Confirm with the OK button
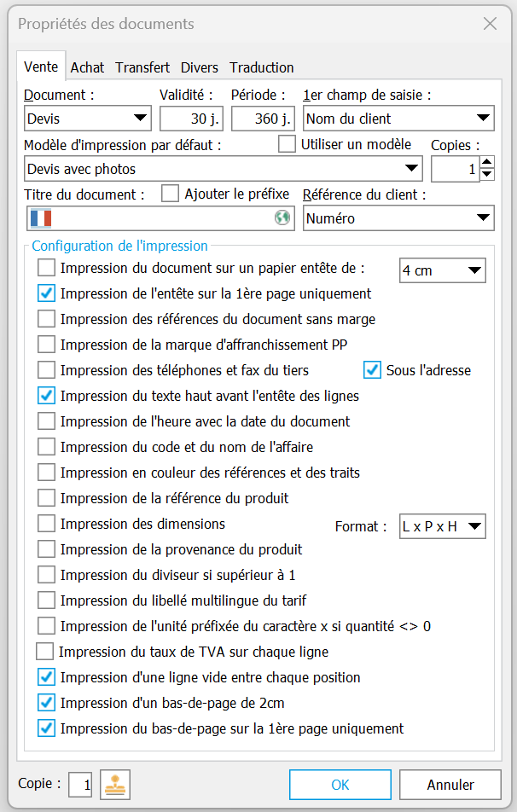Screen dimensions: 517x812 coord(340,785)
